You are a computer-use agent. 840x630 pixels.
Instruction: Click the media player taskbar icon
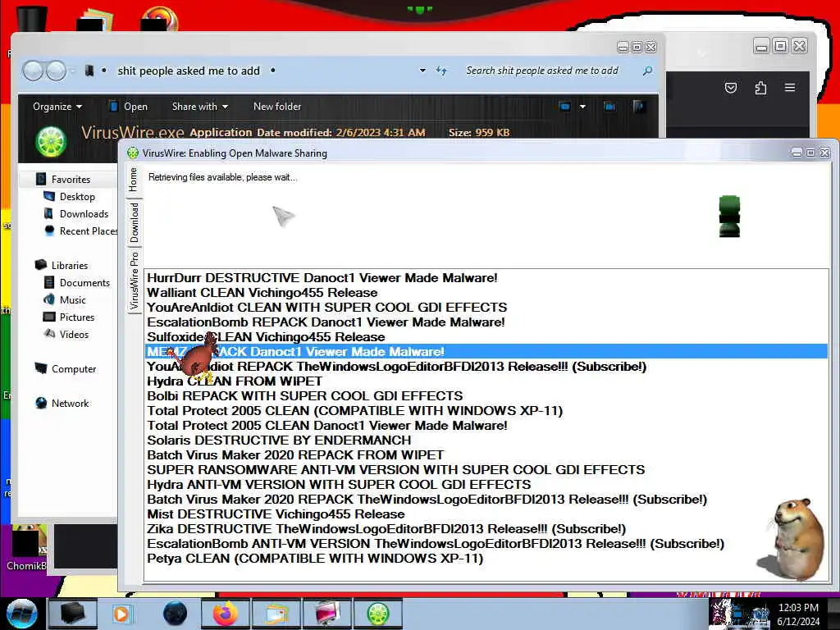(x=121, y=614)
